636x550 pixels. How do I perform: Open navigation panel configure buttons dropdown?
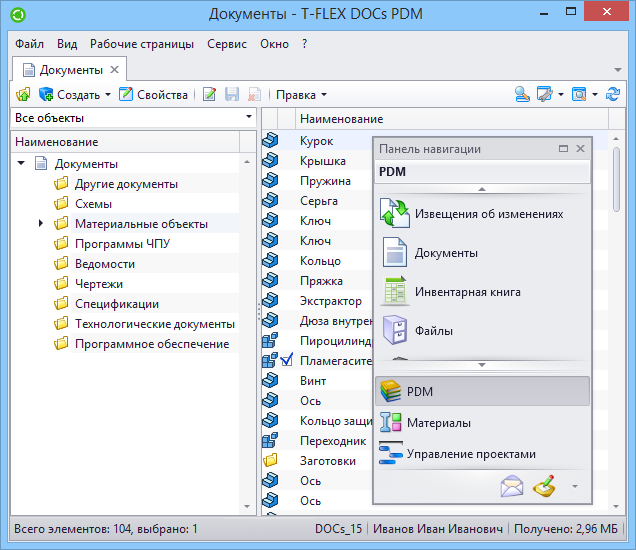(575, 486)
